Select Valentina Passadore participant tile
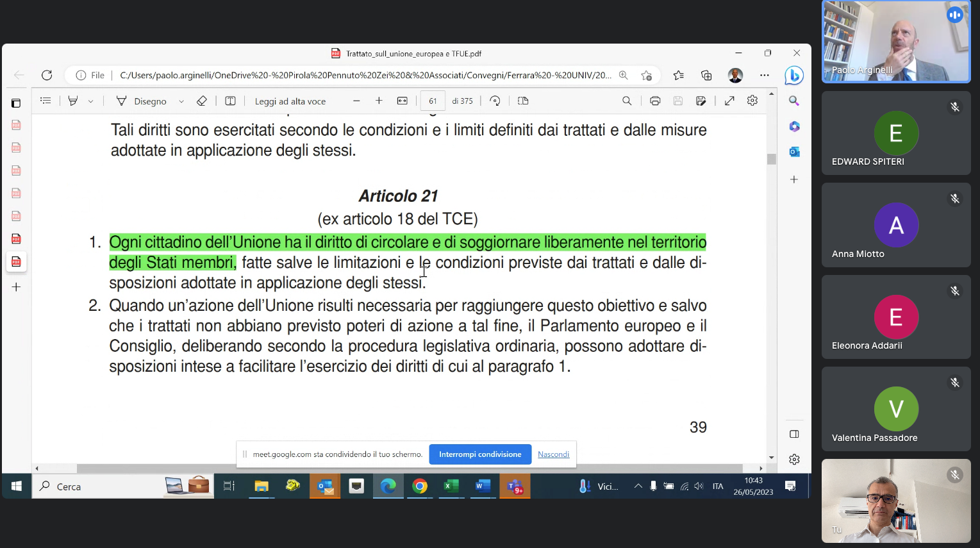 coord(896,409)
